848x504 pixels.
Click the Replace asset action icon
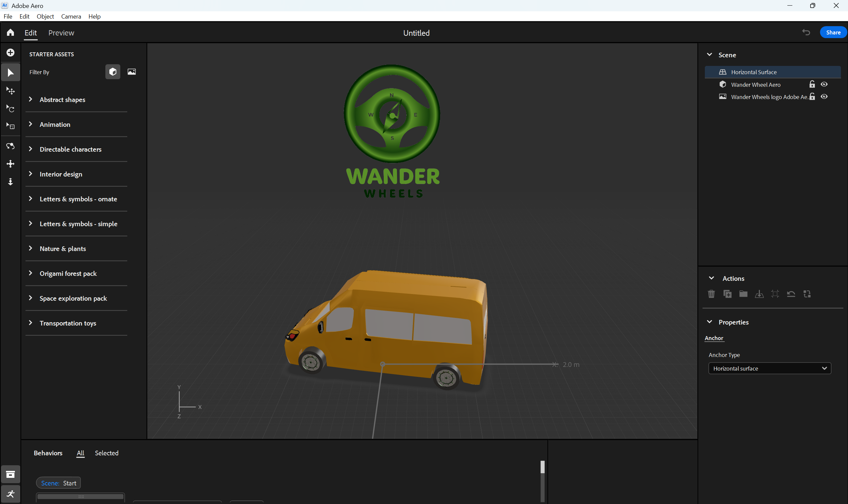(807, 294)
